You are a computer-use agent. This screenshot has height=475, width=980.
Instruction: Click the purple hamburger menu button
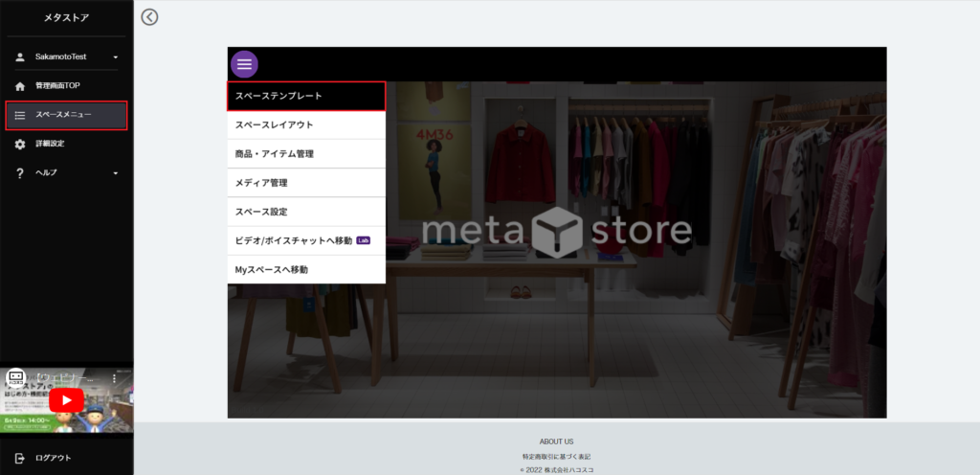point(244,64)
